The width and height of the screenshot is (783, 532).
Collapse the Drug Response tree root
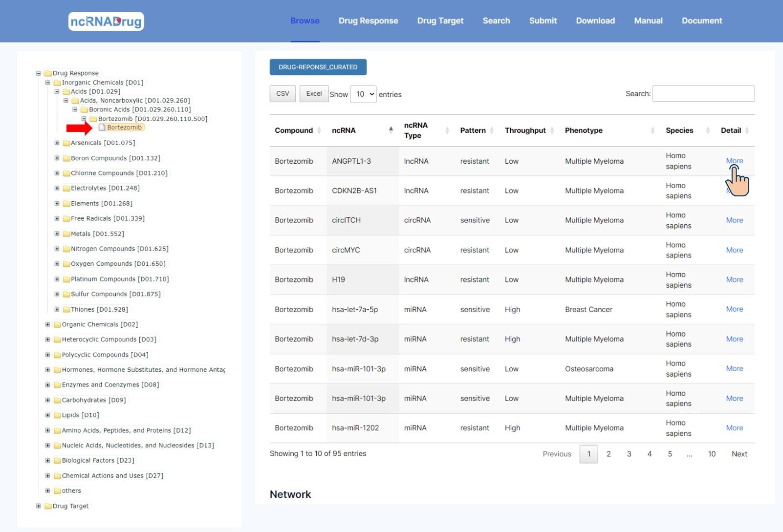(x=38, y=73)
